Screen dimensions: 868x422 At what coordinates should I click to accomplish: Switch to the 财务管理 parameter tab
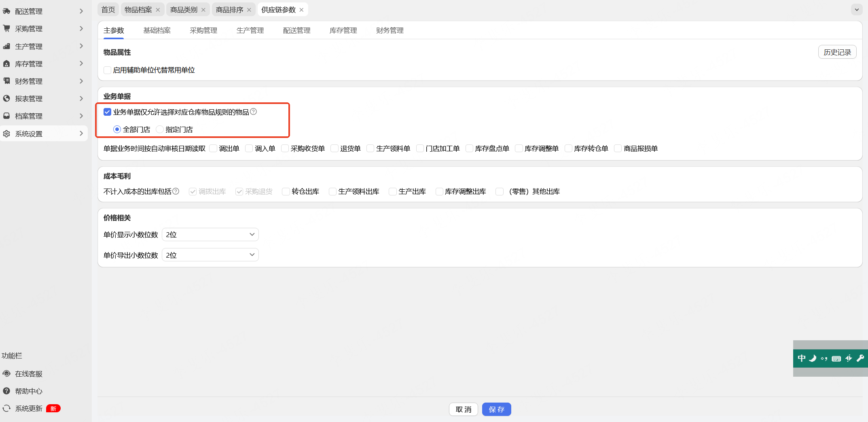tap(390, 30)
